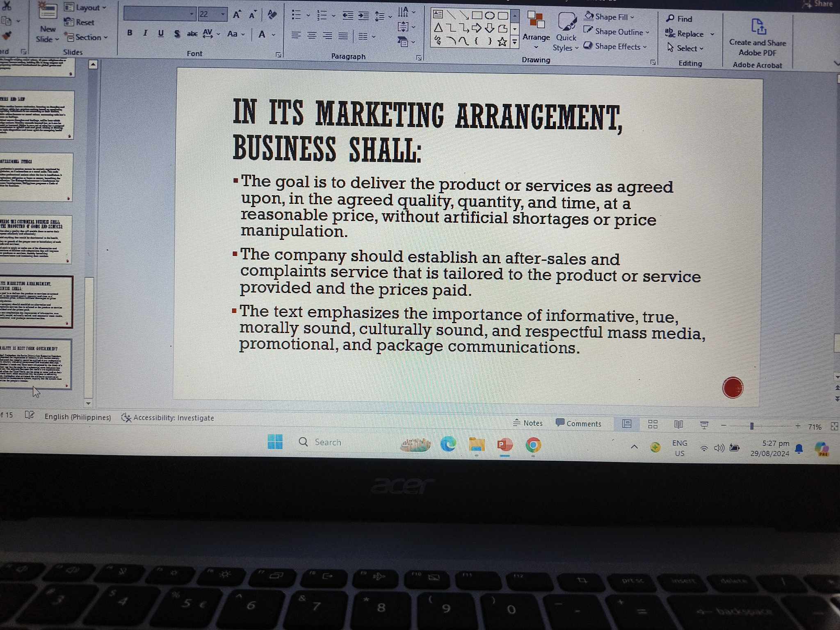Open font name combo box
This screenshot has width=840, height=630.
tap(160, 14)
